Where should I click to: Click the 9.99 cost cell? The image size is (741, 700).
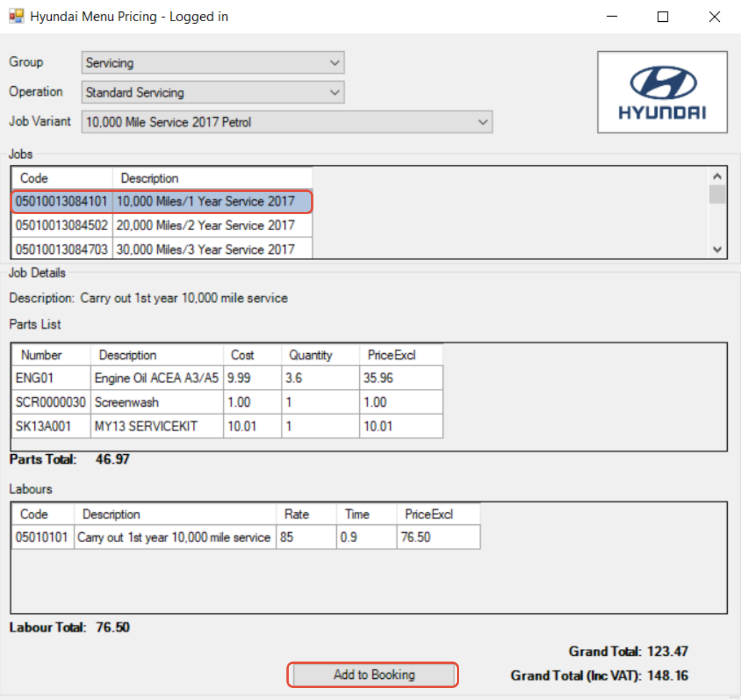tap(253, 378)
